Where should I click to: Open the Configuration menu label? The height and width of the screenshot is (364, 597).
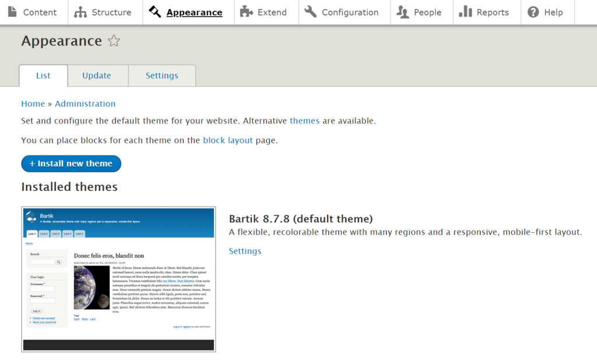click(350, 13)
